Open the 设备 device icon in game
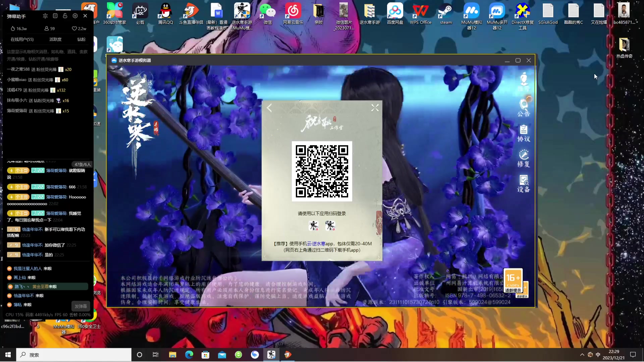The image size is (644, 362). click(x=524, y=184)
